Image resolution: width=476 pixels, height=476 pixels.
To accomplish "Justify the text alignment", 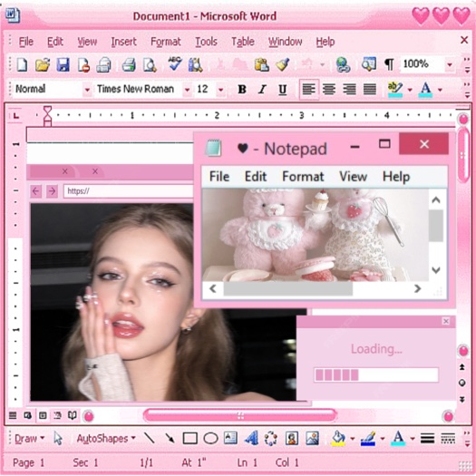I will [370, 89].
